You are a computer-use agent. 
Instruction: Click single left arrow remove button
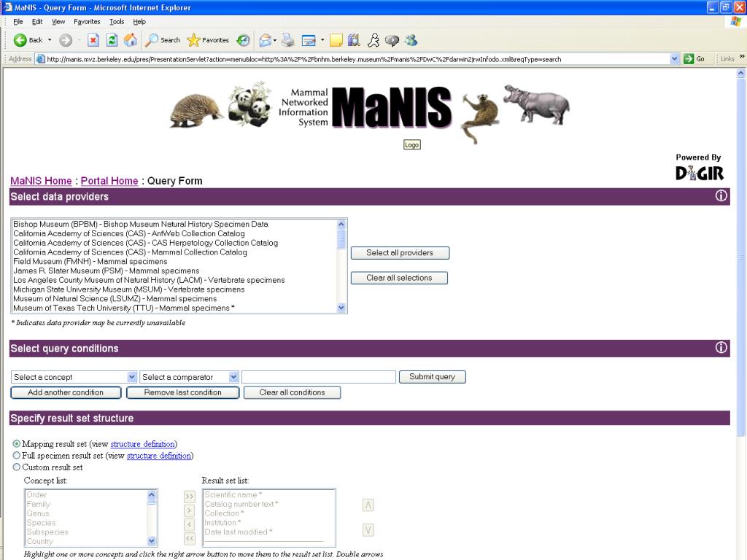[190, 525]
